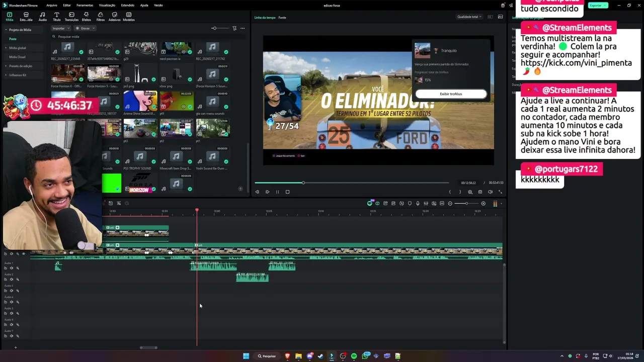Click the timeline playhead marker
The image size is (644, 362).
click(x=197, y=210)
